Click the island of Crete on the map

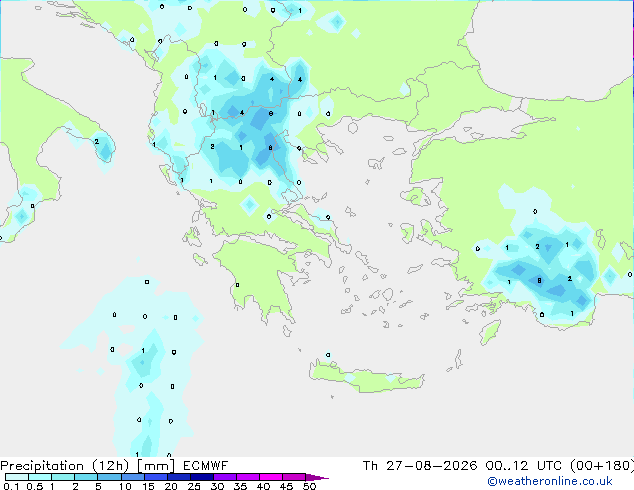pyautogui.click(x=366, y=377)
